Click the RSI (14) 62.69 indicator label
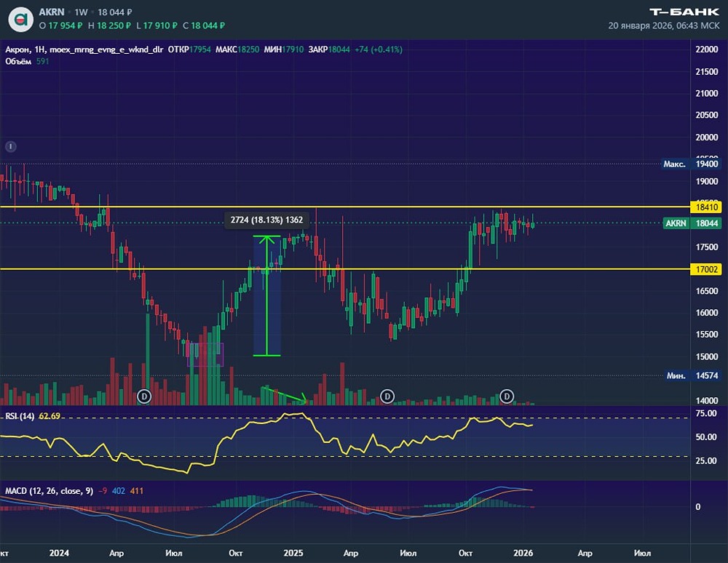728x563 pixels. (x=33, y=416)
